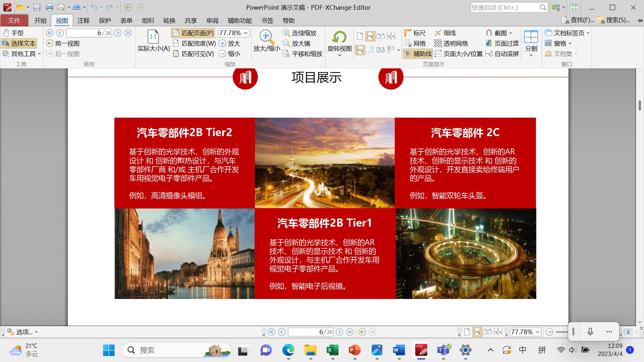The image size is (644, 362).
Task: Click the Save icon in title bar
Action: (37, 7)
